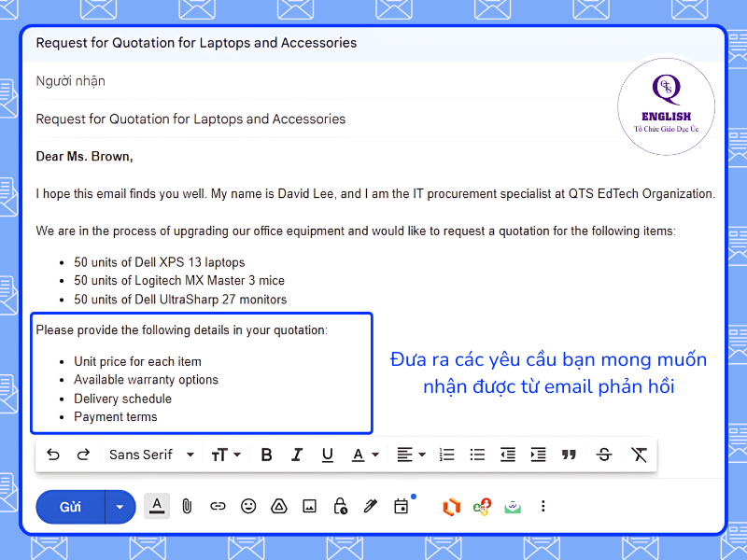The image size is (747, 560).
Task: Insert files from Google Drive
Action: (x=278, y=506)
